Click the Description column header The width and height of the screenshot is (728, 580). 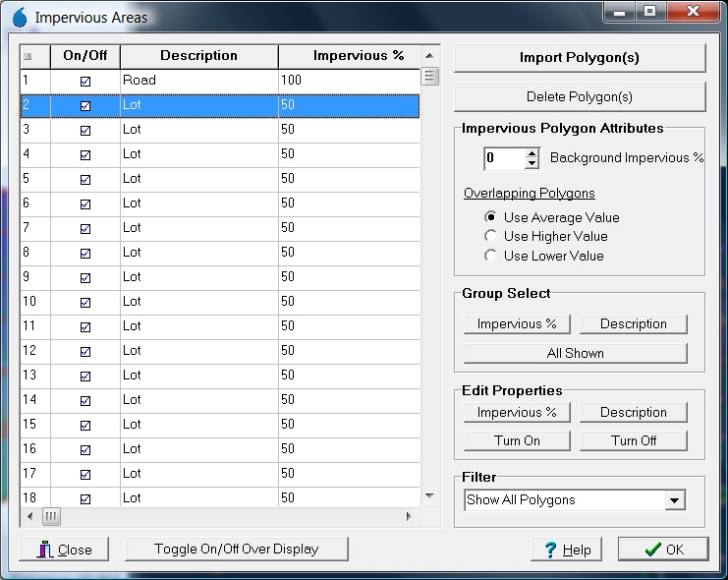pos(198,56)
